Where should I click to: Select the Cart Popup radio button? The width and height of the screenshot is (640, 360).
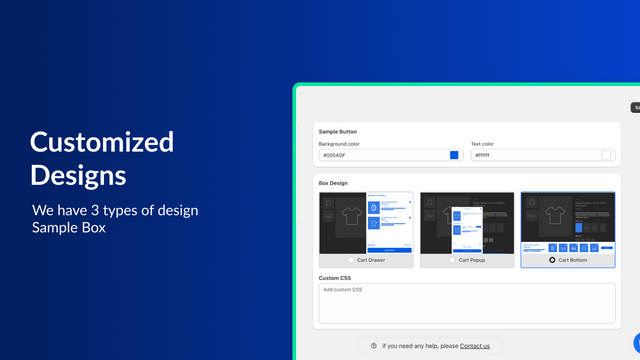(452, 260)
